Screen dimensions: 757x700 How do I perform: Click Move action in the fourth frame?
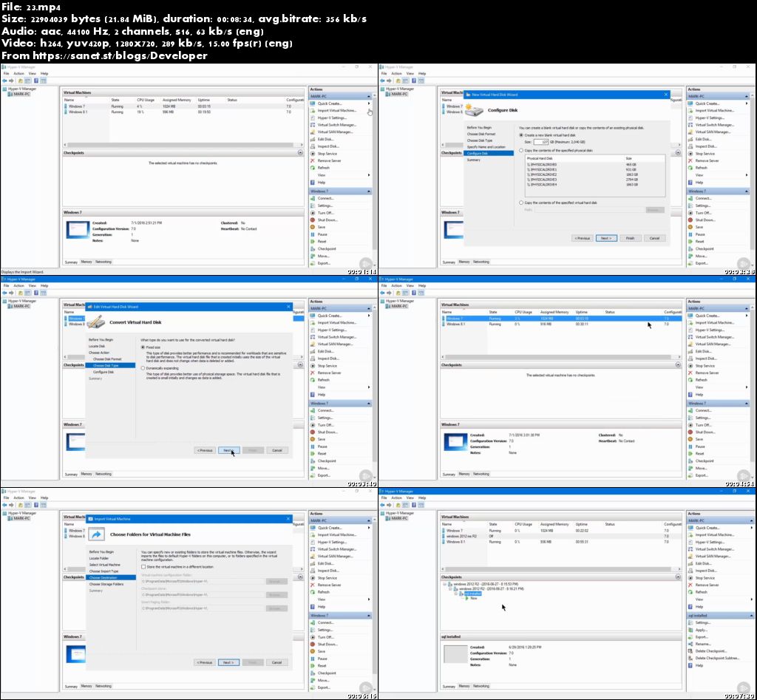point(701,469)
